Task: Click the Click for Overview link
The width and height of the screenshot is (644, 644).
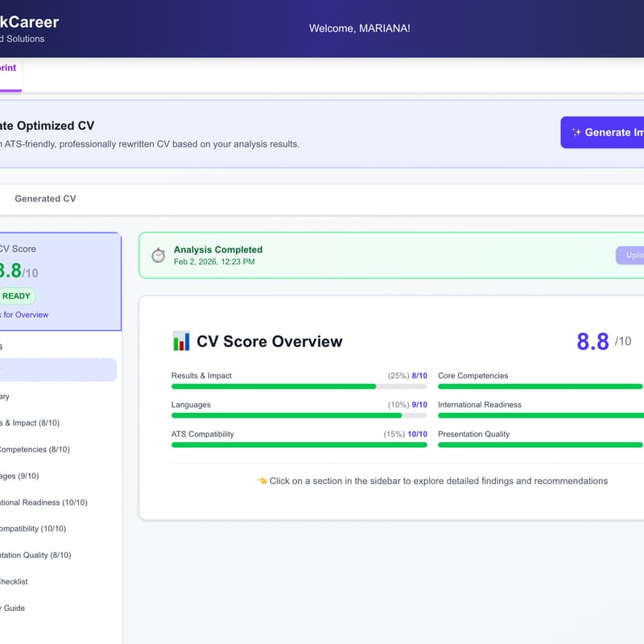Action: pyautogui.click(x=24, y=315)
